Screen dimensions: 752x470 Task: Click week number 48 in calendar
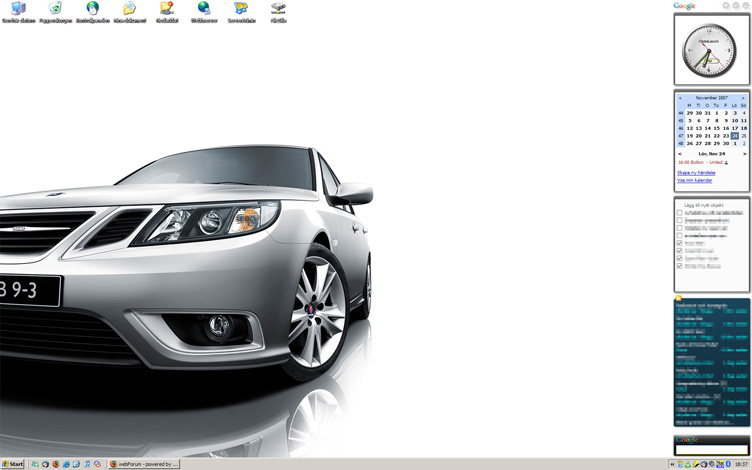681,143
